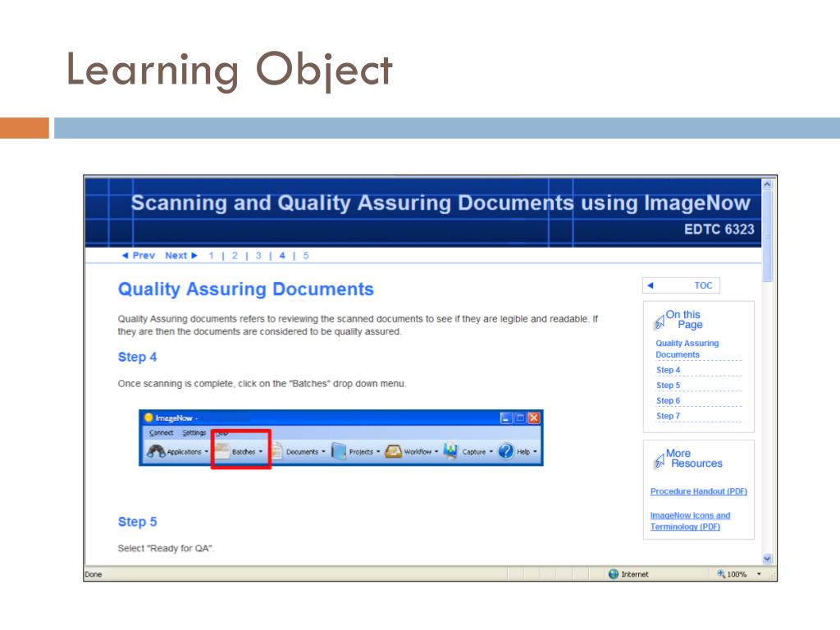Screen dimensions: 840x630
Task: Jump to Step 6 sidebar link
Action: pos(668,400)
